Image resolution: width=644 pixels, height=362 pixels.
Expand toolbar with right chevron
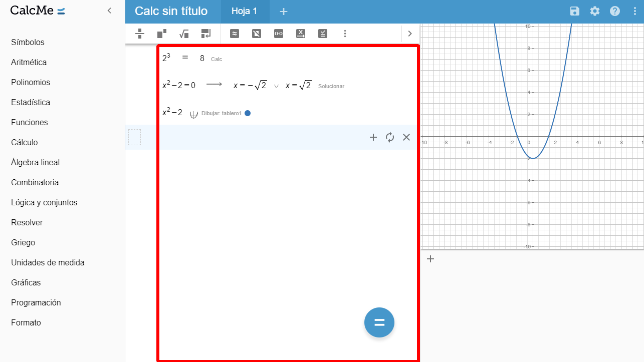click(410, 34)
